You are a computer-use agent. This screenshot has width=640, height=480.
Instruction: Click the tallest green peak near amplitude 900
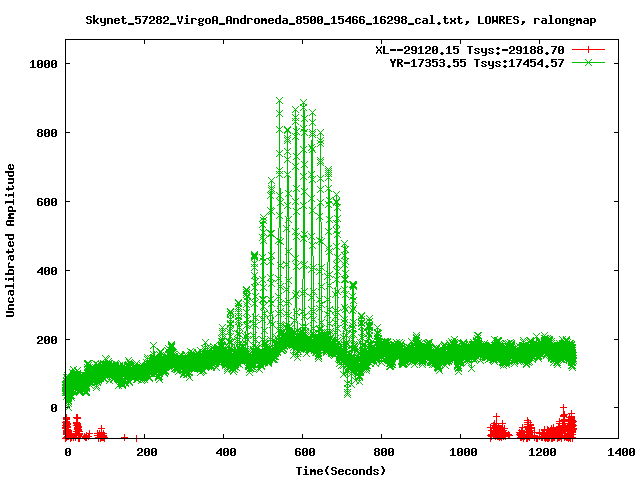coord(280,101)
